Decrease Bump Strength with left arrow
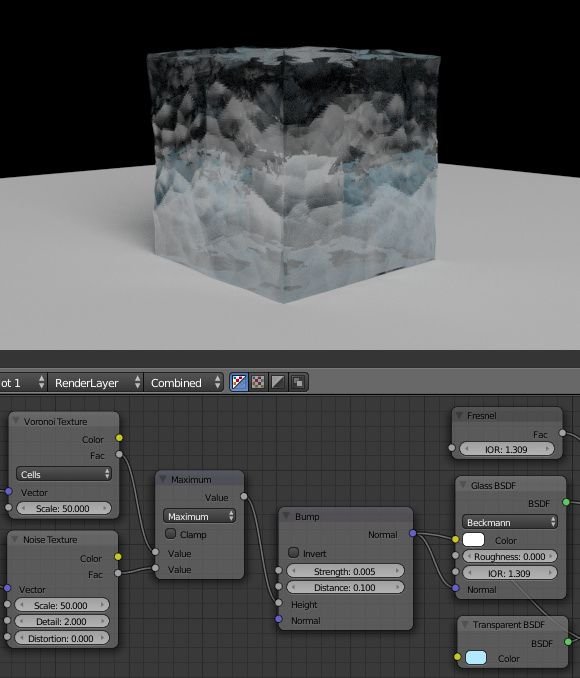580x678 pixels. coord(293,571)
